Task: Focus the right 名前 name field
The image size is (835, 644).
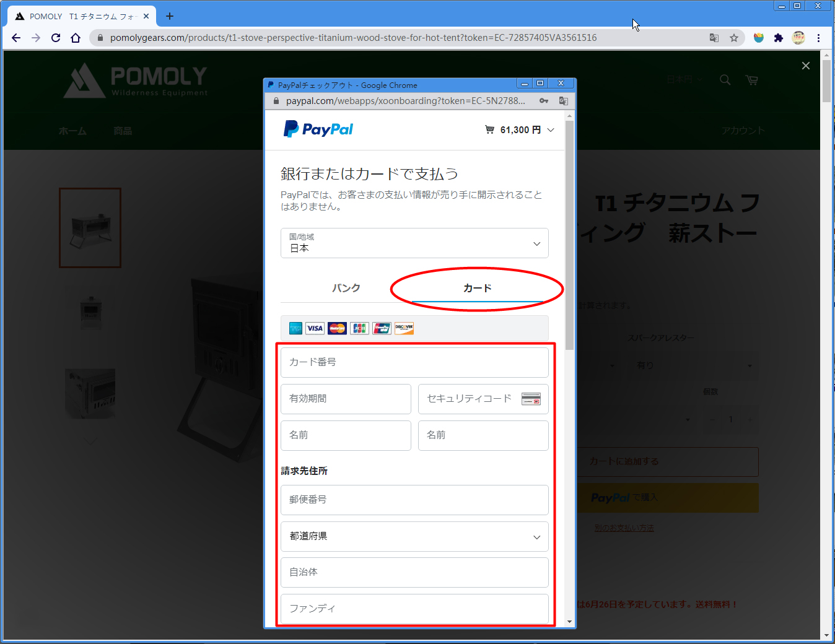Action: (x=483, y=435)
